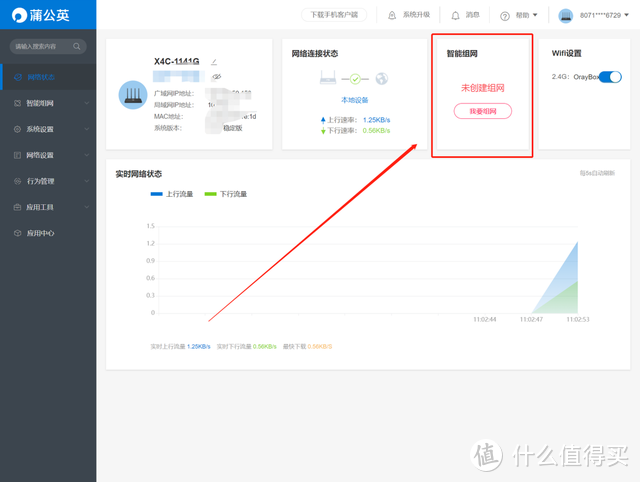Click the 上行速率 1.25KB/s value
The width and height of the screenshot is (640, 482).
(376, 120)
